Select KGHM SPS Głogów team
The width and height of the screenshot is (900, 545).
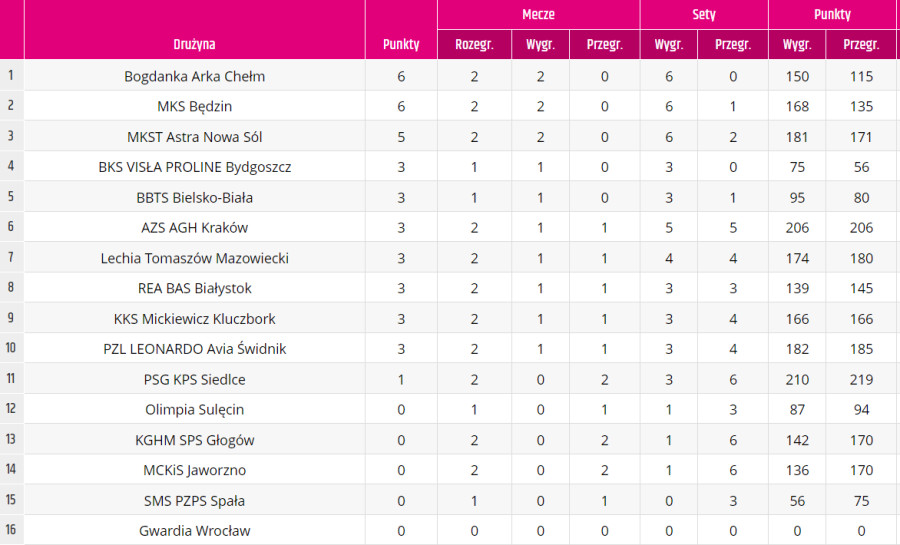pyautogui.click(x=195, y=440)
